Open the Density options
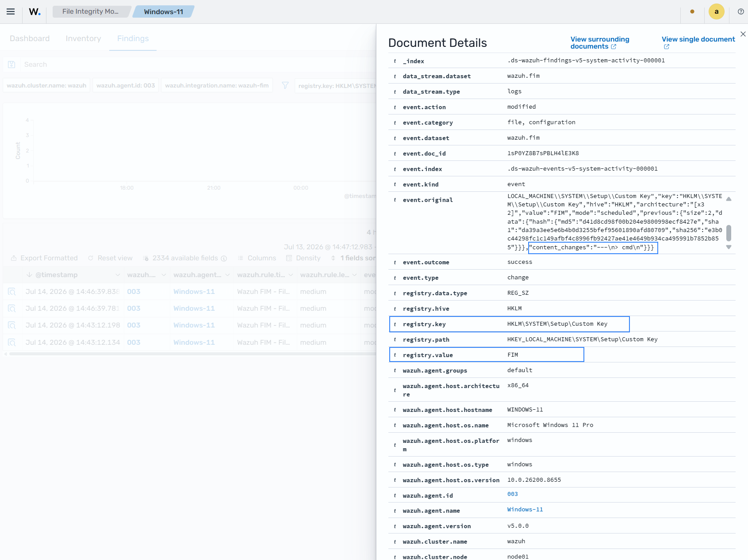Screen dimensions: 748x560 click(303, 258)
